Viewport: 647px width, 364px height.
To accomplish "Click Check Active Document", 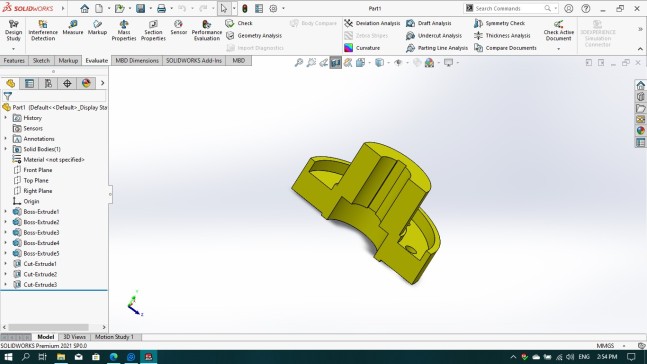I will 558,31.
